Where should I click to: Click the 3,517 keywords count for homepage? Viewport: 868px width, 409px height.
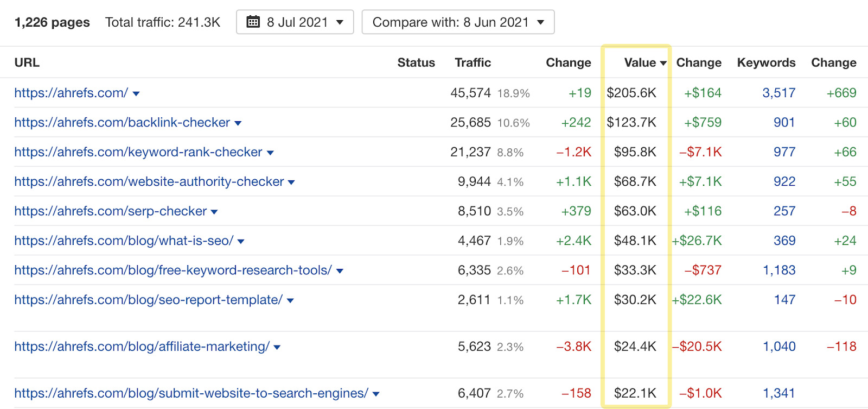pos(778,93)
